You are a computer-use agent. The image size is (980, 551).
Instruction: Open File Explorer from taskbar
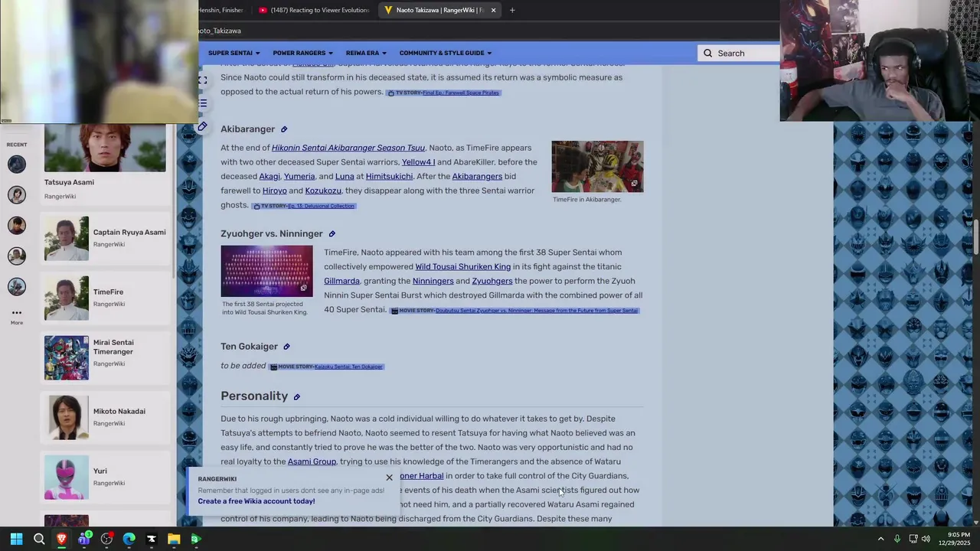174,539
